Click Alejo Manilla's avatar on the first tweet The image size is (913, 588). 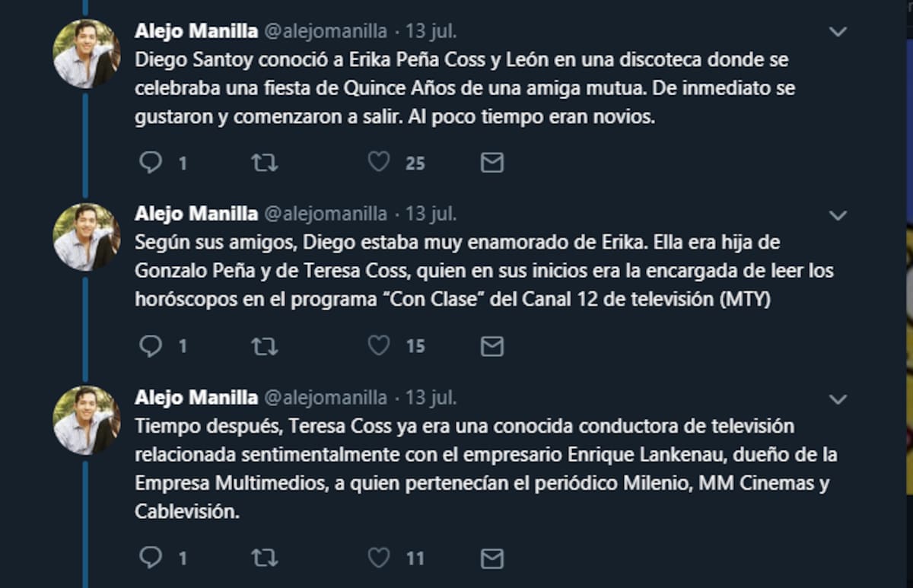[86, 53]
